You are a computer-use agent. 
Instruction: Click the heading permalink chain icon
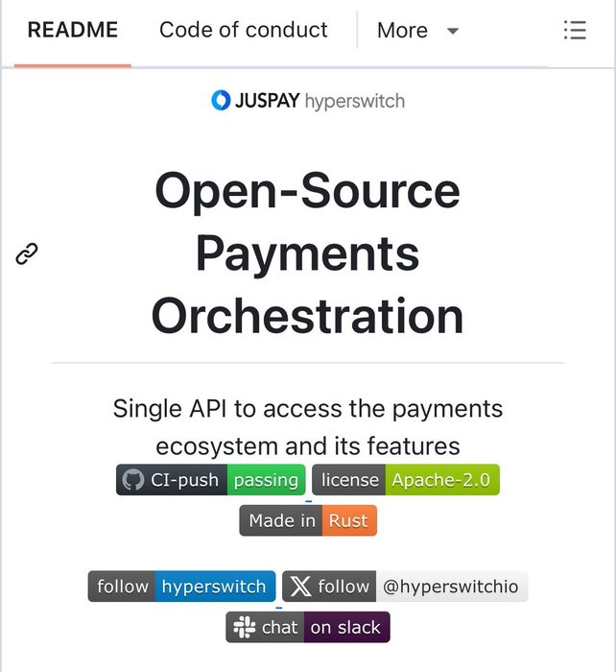(27, 253)
